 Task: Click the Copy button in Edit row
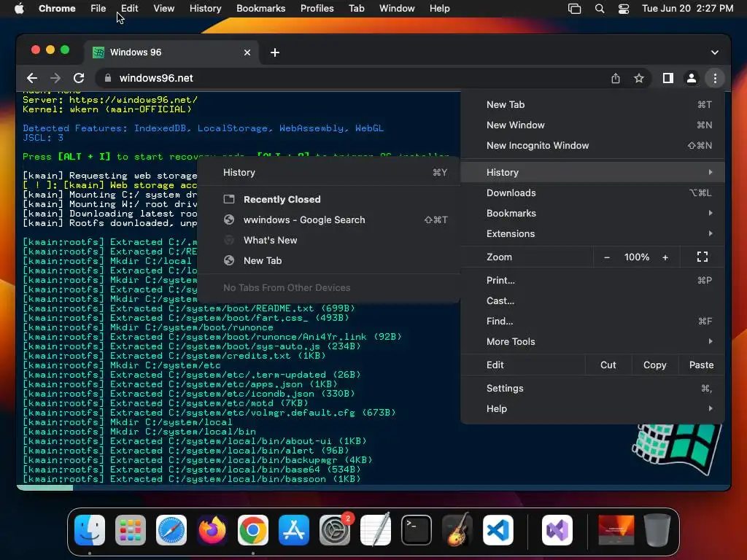654,365
